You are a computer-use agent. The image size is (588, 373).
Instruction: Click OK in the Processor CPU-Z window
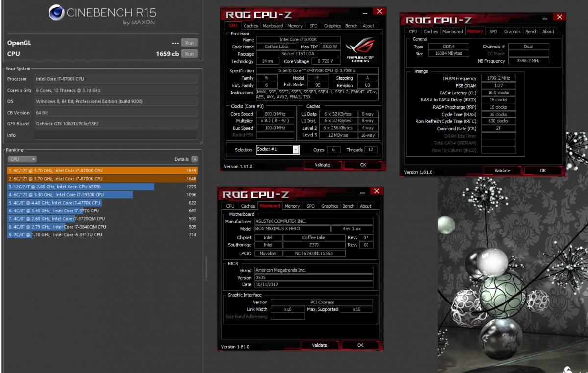363,165
